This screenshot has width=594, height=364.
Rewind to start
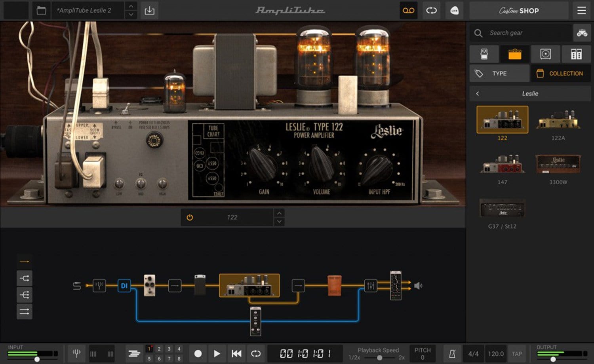(236, 353)
